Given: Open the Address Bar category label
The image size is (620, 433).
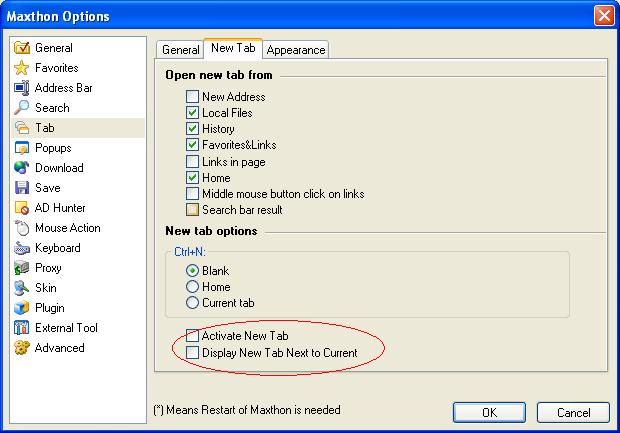Looking at the screenshot, I should pos(64,88).
